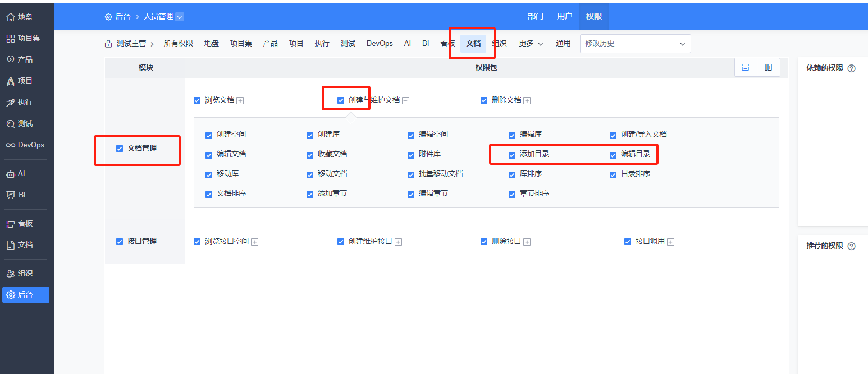The image size is (868, 374).
Task: Uncheck 添加目录 checkbox
Action: 512,155
